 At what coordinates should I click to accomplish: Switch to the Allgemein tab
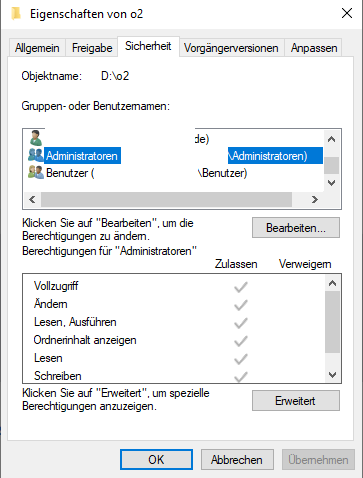(x=37, y=48)
